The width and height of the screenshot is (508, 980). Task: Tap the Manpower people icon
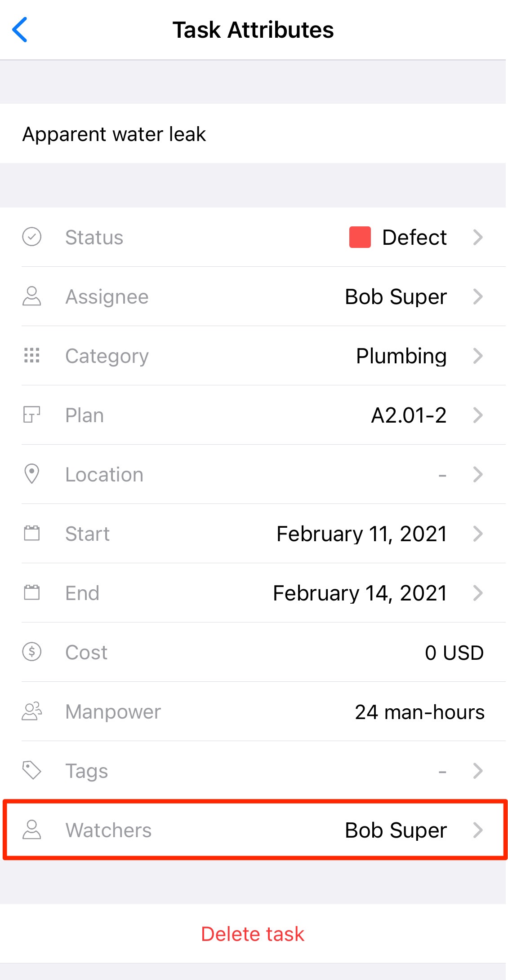[32, 711]
